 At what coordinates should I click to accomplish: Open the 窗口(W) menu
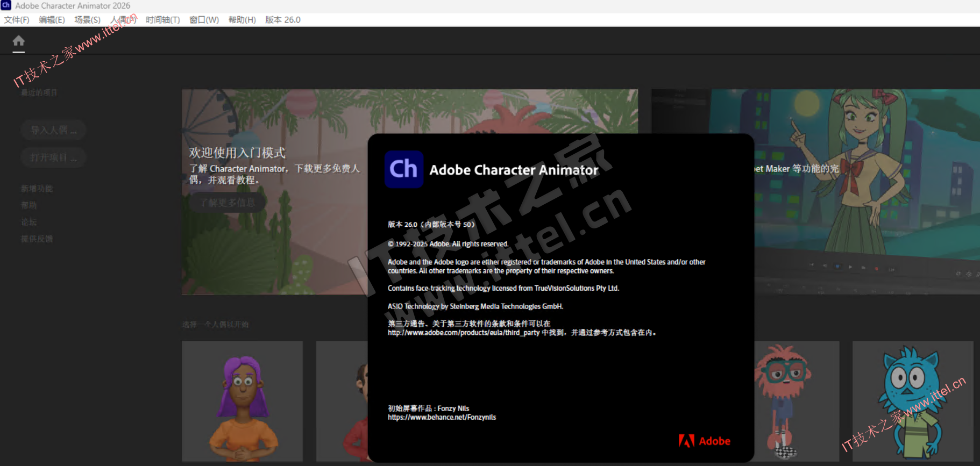[204, 20]
